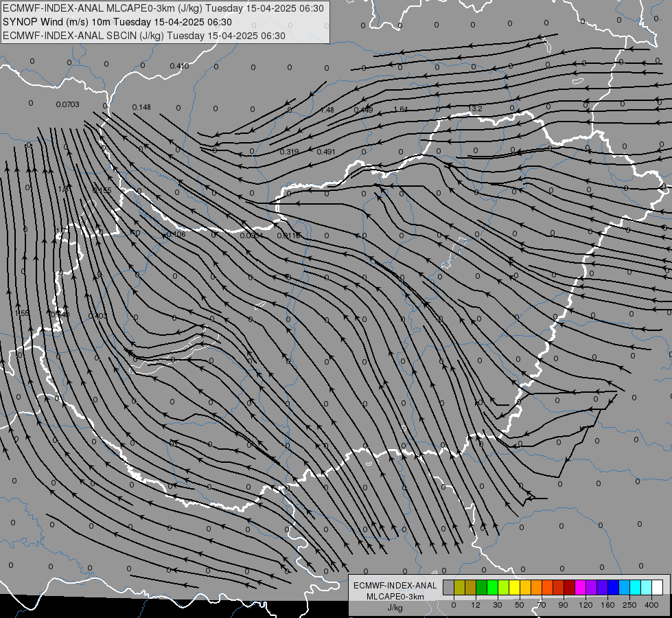Click the map value '0.410'
The height and width of the screenshot is (618, 672).
[x=179, y=66]
